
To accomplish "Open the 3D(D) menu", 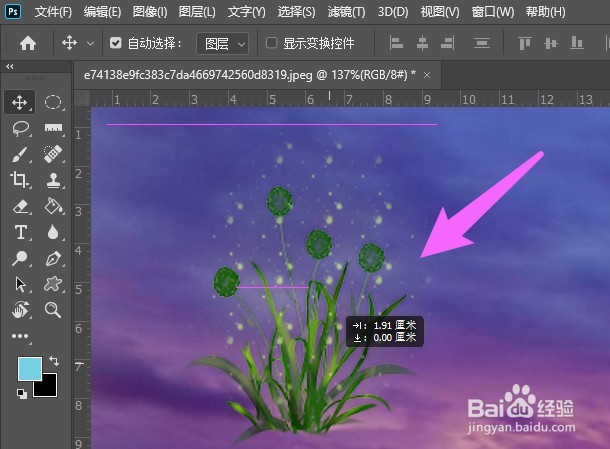I will (x=393, y=12).
